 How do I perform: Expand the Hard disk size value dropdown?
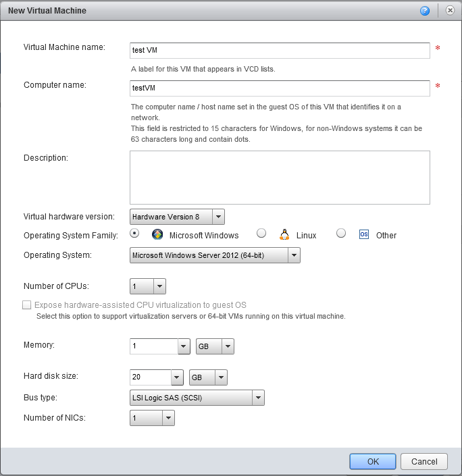[x=177, y=377]
